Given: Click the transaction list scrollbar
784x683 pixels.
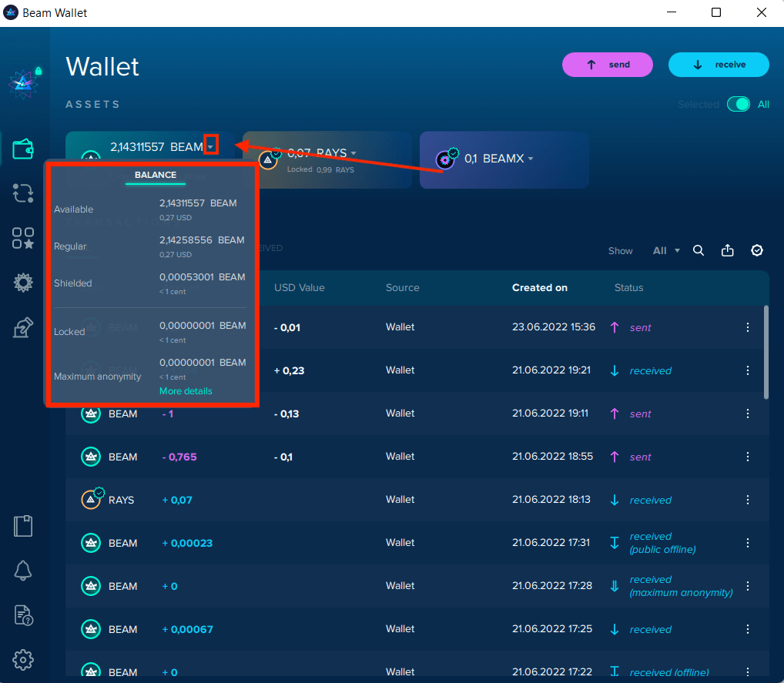Looking at the screenshot, I should (766, 352).
